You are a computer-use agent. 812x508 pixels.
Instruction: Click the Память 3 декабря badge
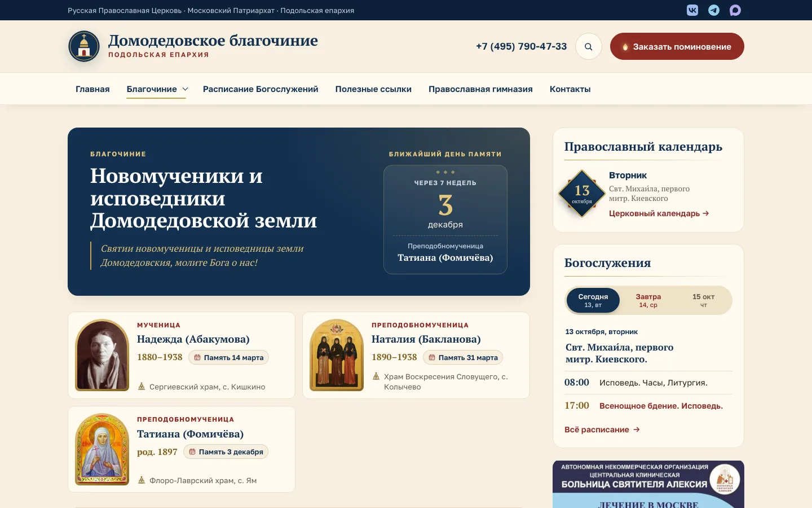tap(226, 452)
